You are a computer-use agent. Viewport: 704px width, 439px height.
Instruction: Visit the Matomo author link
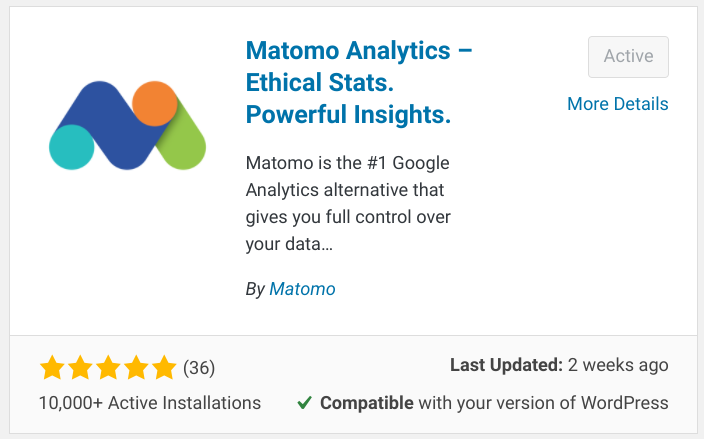coord(302,289)
